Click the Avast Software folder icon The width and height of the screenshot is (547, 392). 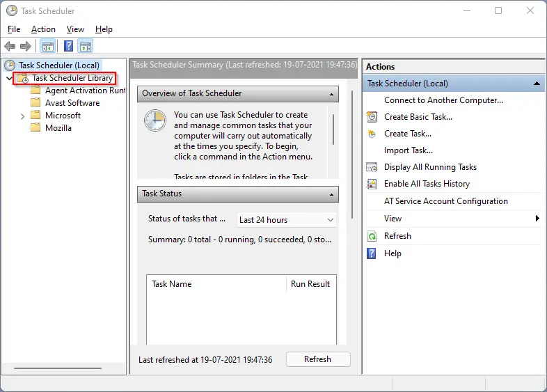[x=35, y=102]
